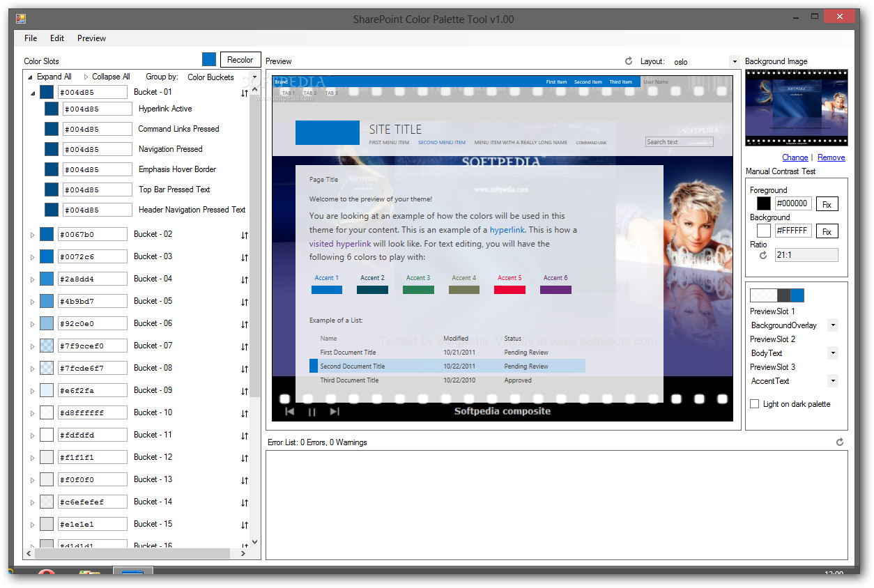Viewport: 874px width, 588px height.
Task: Click the Remove background image link
Action: [831, 157]
